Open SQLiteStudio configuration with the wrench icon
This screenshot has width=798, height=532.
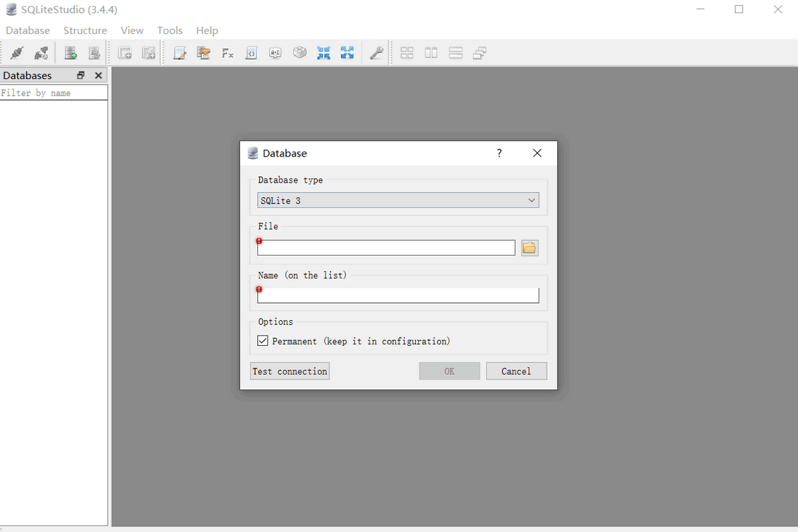[377, 52]
